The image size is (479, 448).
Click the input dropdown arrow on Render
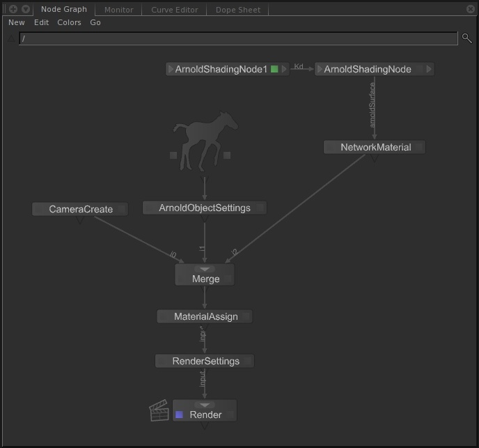pos(205,405)
